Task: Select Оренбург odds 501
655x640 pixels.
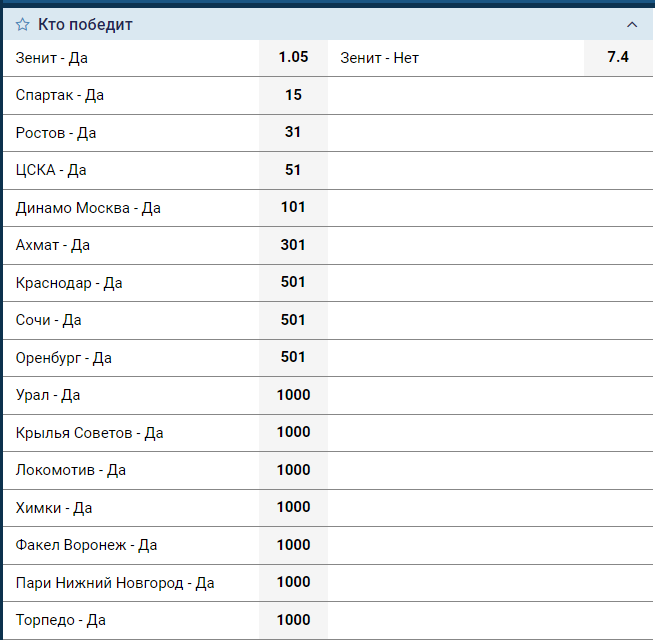Action: pyautogui.click(x=293, y=358)
